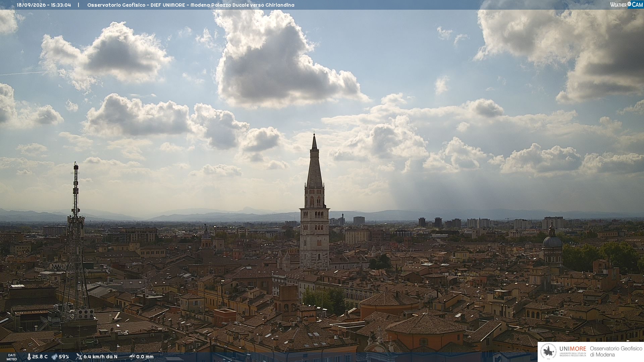Click the 0.0 mm rainfall reading
The height and width of the screenshot is (362, 644).
[145, 357]
